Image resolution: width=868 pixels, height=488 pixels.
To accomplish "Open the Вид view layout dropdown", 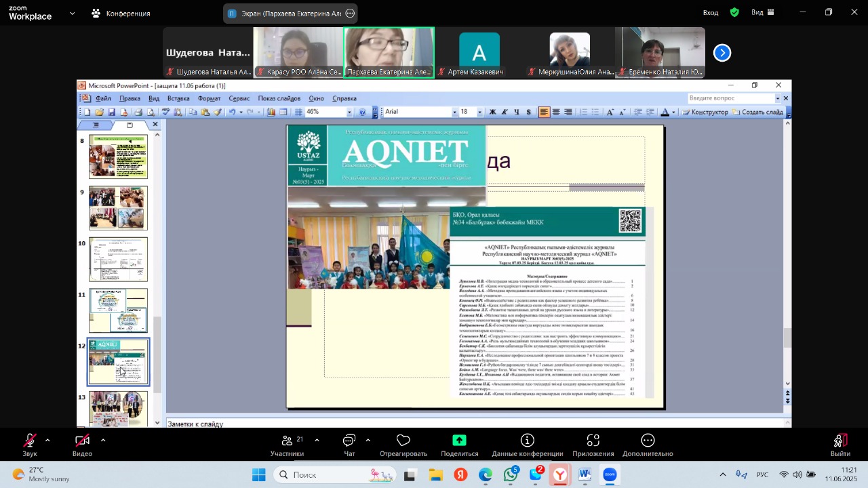I will pyautogui.click(x=762, y=12).
